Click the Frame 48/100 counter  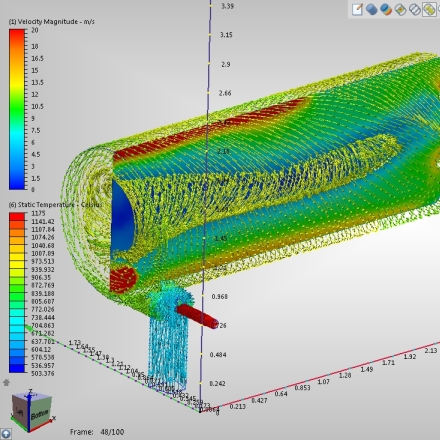(97, 432)
